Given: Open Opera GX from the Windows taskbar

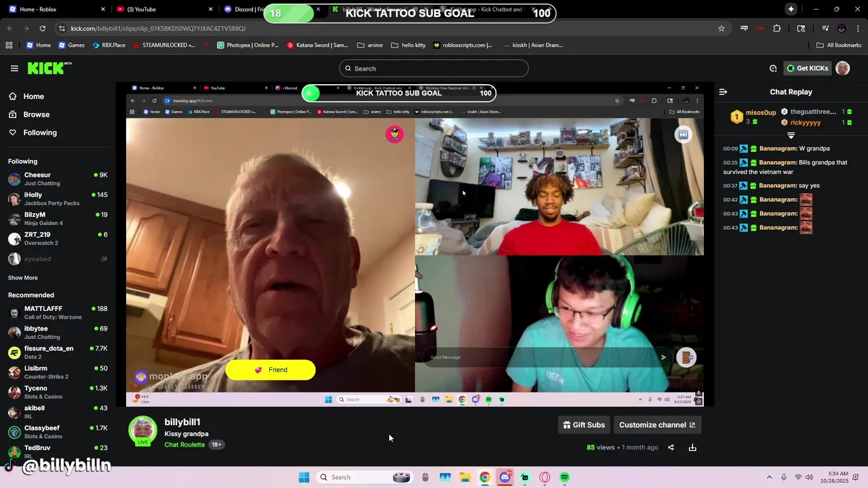Looking at the screenshot, I should [x=545, y=477].
